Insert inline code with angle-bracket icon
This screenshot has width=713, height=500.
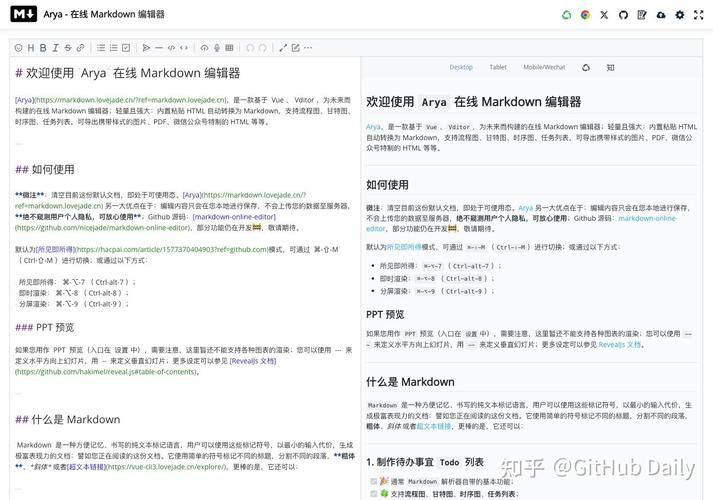(x=184, y=48)
